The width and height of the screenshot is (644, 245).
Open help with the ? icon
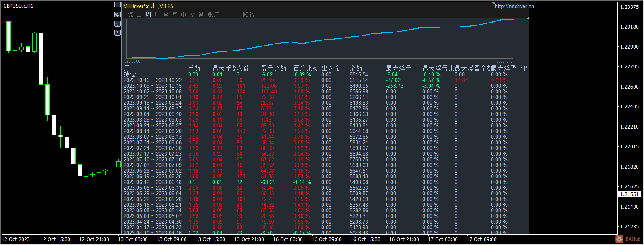pos(117,33)
